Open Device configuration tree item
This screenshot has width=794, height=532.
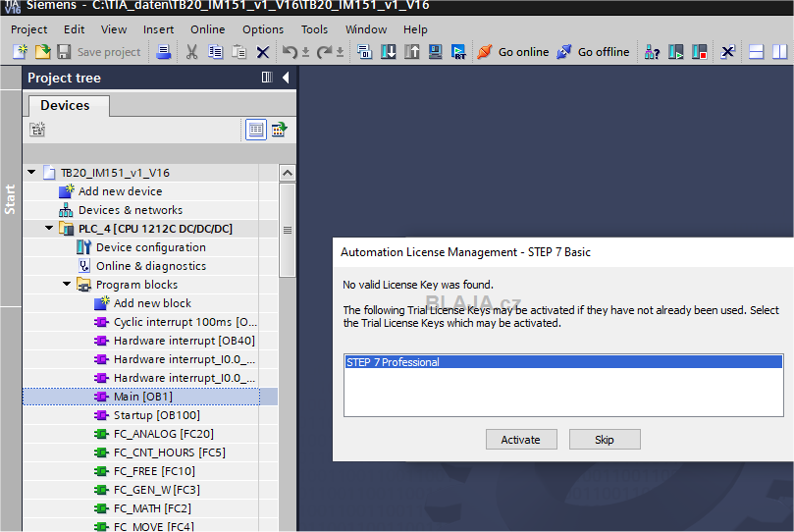tap(151, 247)
